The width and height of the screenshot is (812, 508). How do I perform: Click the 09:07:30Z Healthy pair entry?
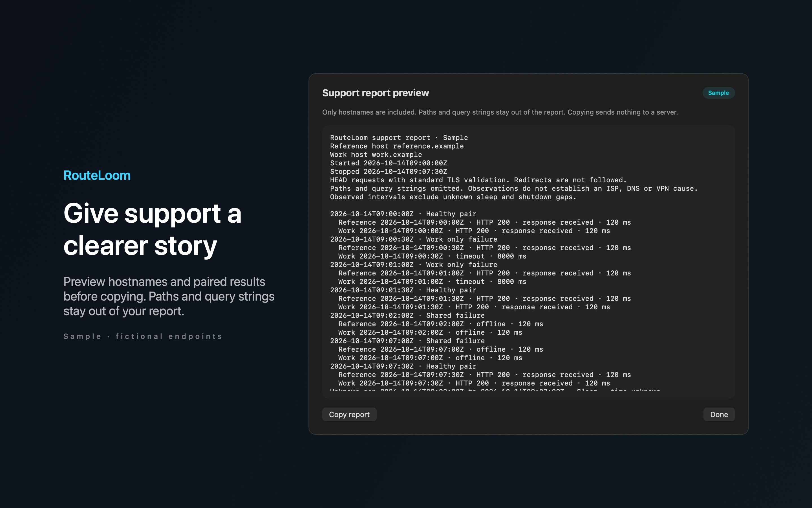(x=403, y=366)
